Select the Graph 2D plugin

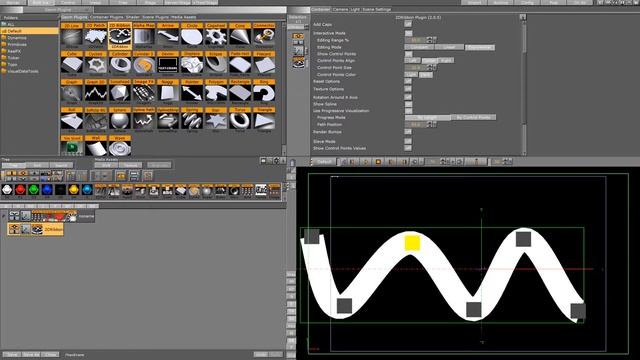tap(96, 93)
